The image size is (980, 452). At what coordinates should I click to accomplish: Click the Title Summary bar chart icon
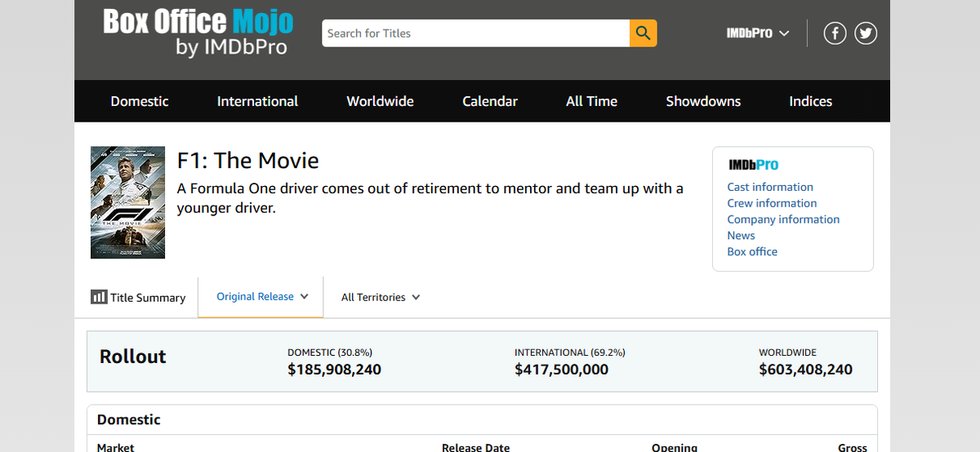point(99,297)
